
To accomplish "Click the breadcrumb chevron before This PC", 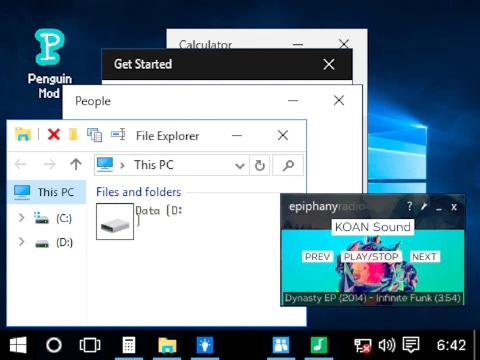I will point(122,165).
